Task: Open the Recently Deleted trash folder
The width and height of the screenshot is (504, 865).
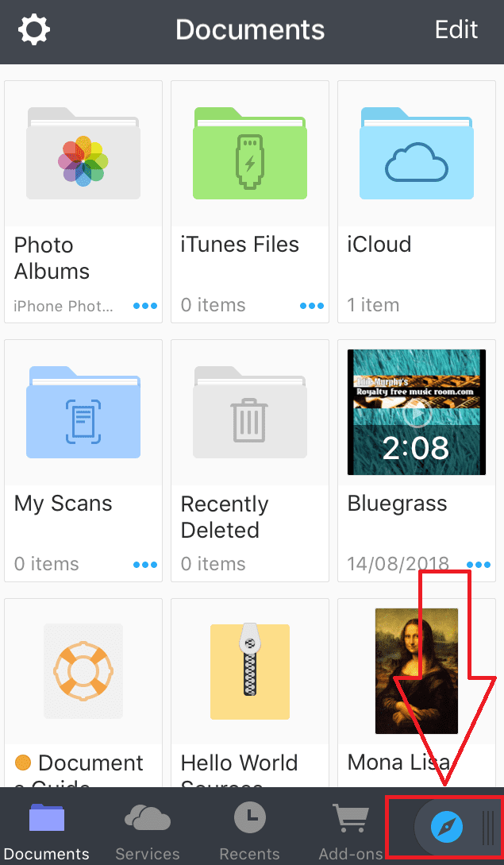Action: [250, 413]
